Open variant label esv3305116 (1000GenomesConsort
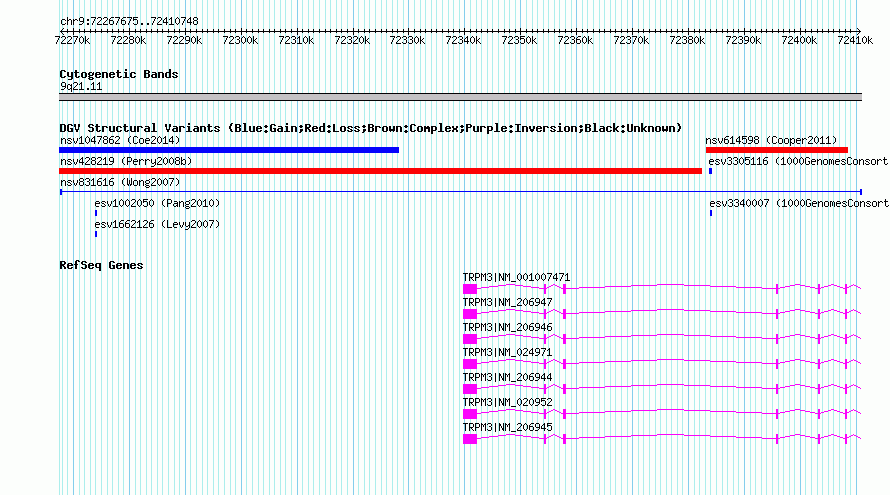Screen dimensions: 890x495 798,161
